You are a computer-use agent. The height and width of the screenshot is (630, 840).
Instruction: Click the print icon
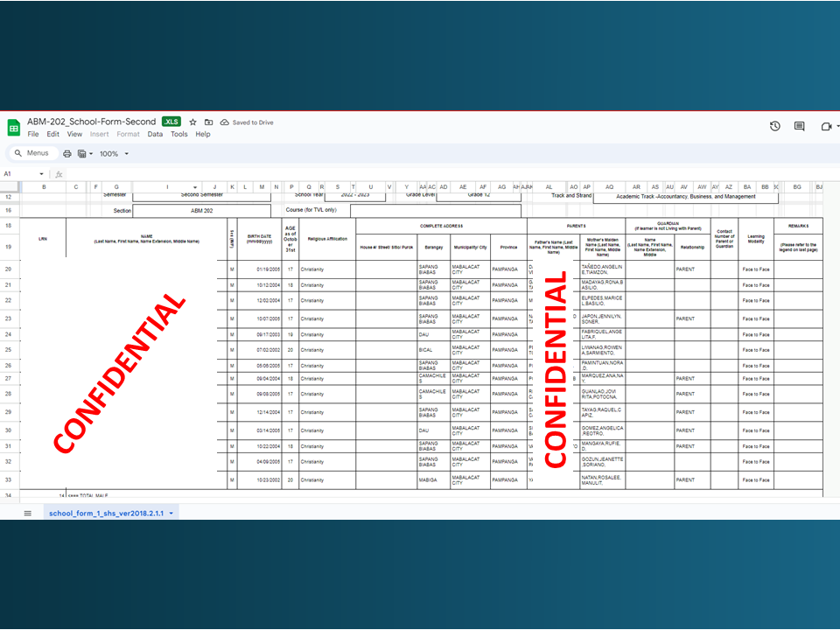(67, 154)
